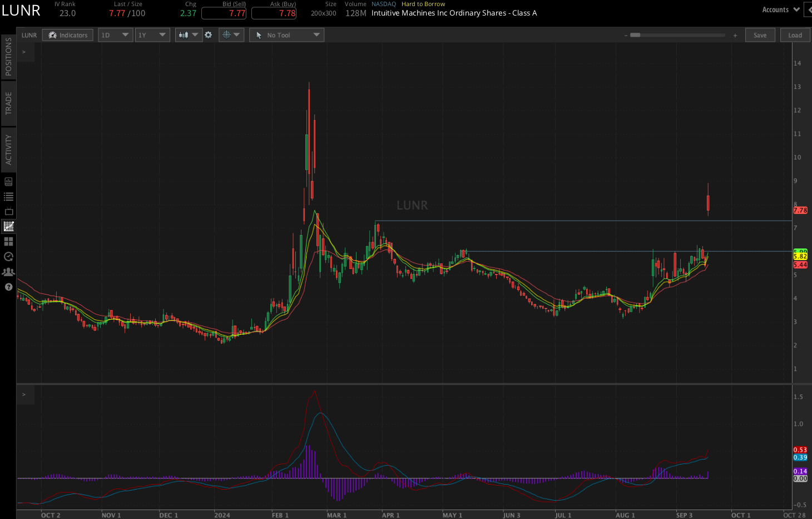Open chart settings gear

209,35
